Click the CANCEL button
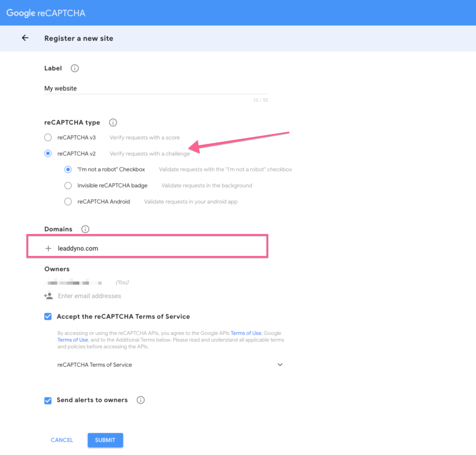The width and height of the screenshot is (476, 455). click(x=62, y=440)
